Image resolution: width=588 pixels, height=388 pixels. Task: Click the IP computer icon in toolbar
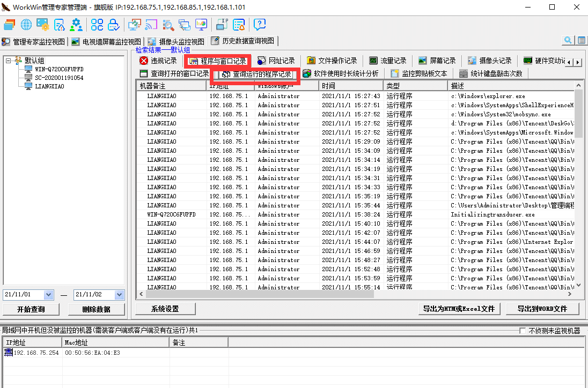tap(222, 25)
